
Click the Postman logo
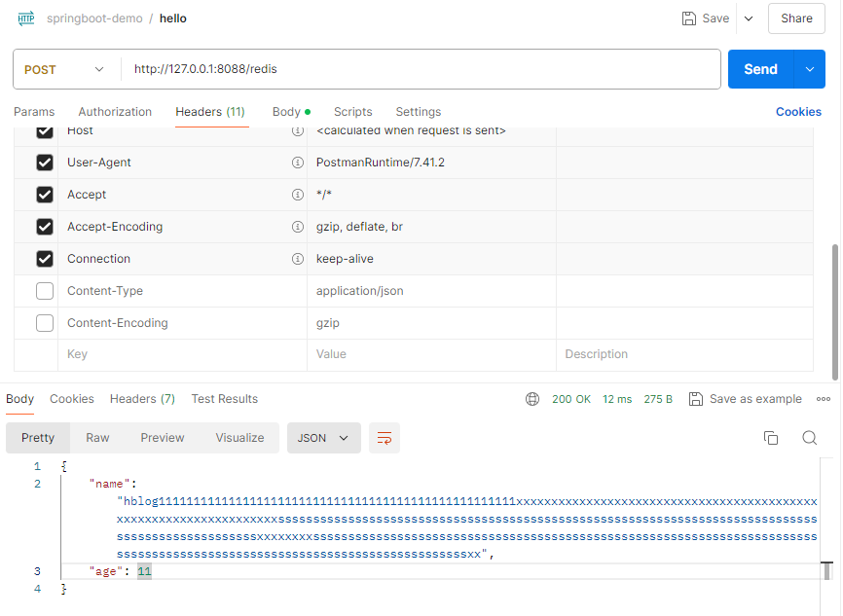[x=25, y=18]
